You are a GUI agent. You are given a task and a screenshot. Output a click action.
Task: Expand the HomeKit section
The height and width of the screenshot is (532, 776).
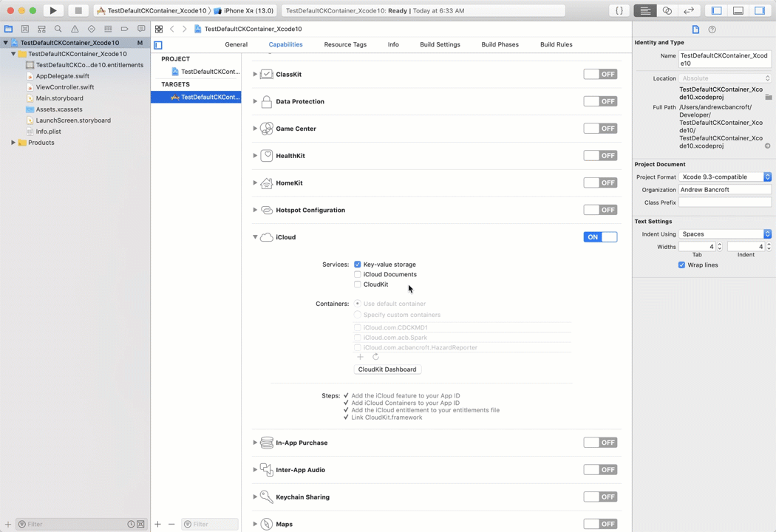(255, 183)
